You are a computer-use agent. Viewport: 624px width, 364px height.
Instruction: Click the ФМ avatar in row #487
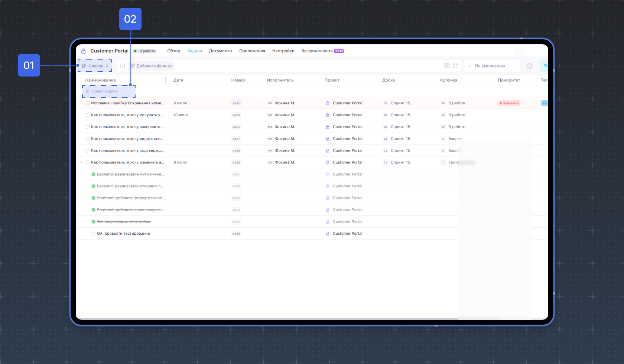click(x=270, y=139)
